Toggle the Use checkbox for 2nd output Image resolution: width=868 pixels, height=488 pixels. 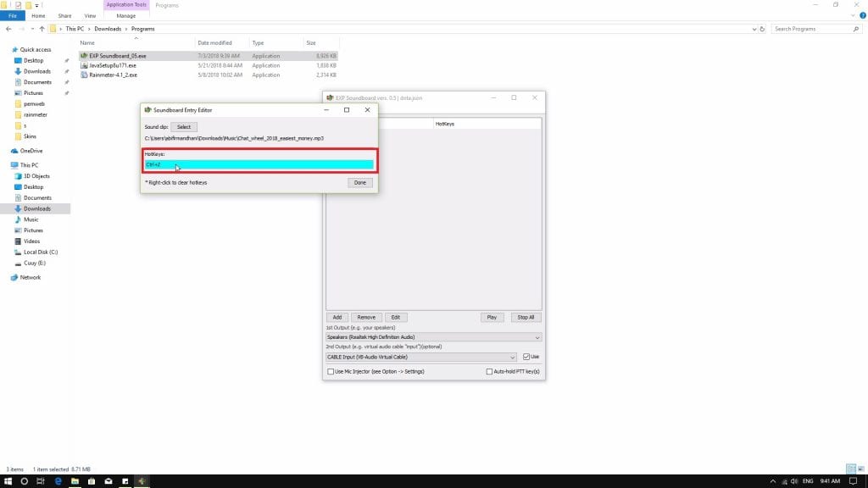pyautogui.click(x=526, y=357)
